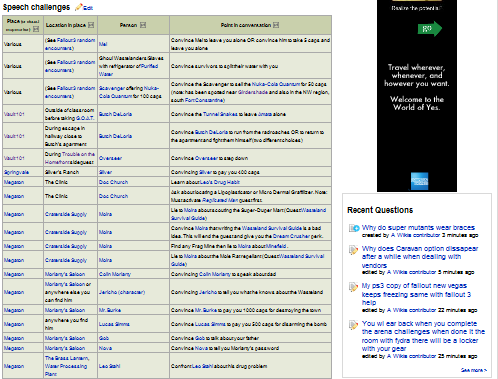Select first 'Various' place cell in Mel's row

point(13,44)
